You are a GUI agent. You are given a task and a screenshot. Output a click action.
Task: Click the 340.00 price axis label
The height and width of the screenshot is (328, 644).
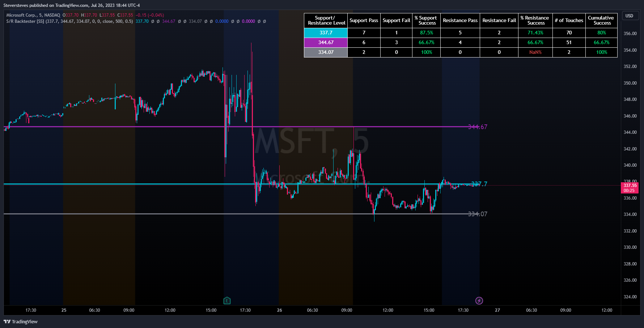tap(630, 165)
